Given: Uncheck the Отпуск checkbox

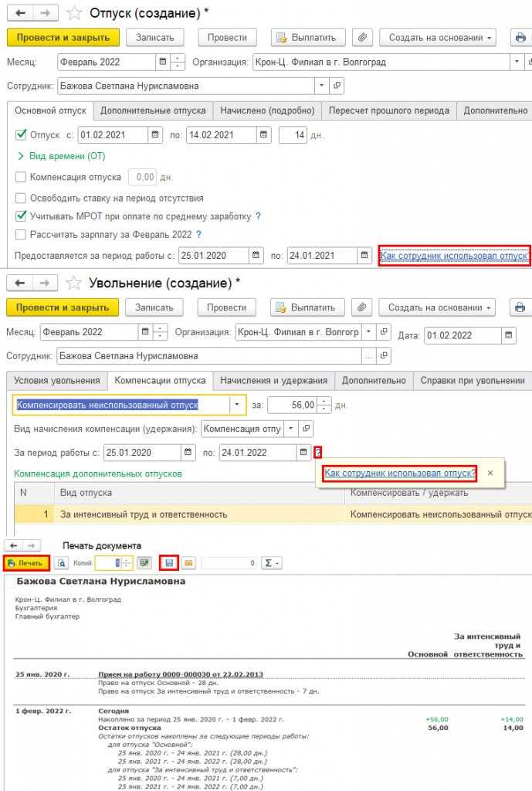Looking at the screenshot, I should click(x=21, y=134).
